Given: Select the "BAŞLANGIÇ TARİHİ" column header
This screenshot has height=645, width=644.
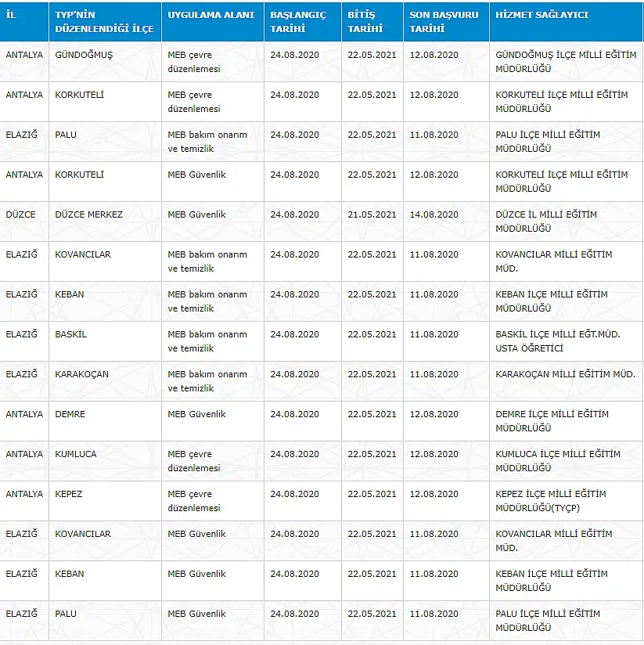Looking at the screenshot, I should click(303, 22).
